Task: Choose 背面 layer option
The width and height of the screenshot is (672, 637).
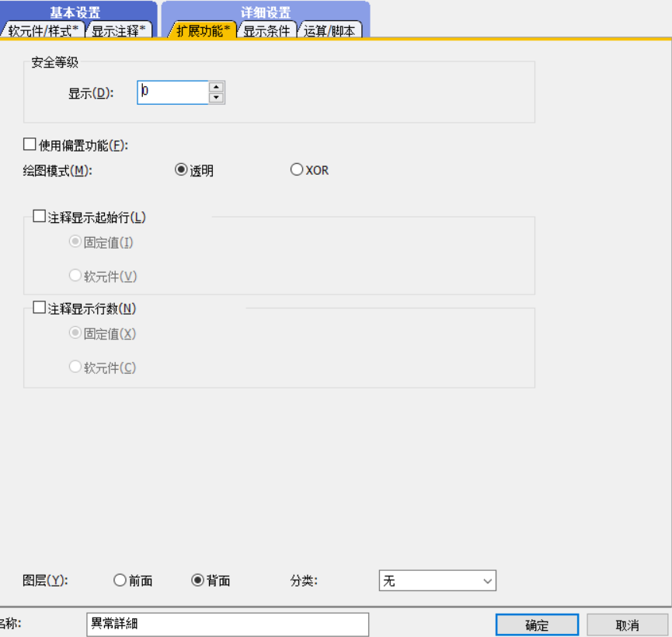Action: click(x=197, y=580)
